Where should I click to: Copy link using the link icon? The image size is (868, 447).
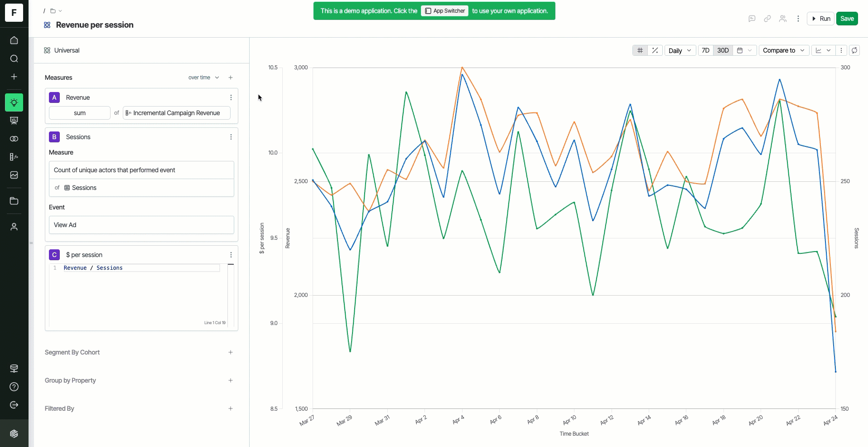(767, 19)
